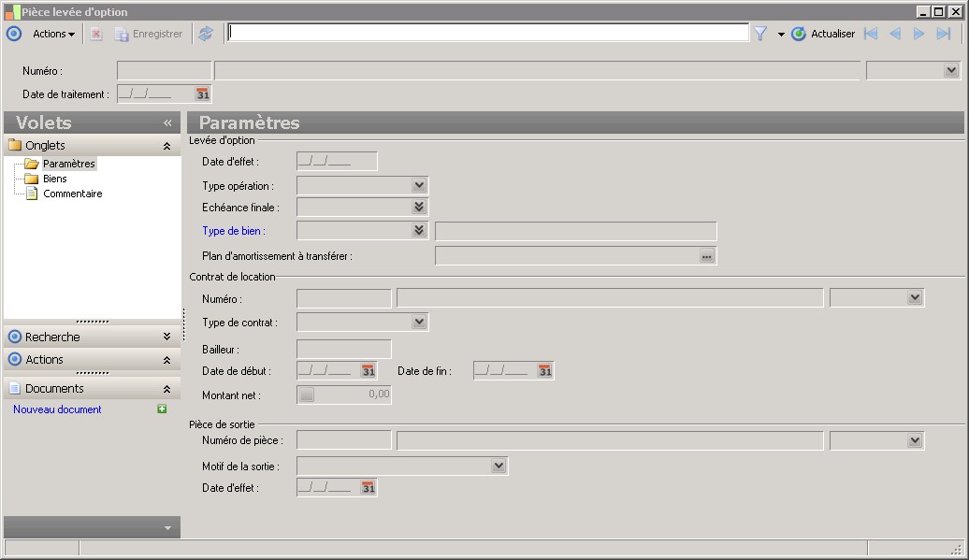Open the top Numéro dropdown at right
969x560 pixels.
(951, 70)
